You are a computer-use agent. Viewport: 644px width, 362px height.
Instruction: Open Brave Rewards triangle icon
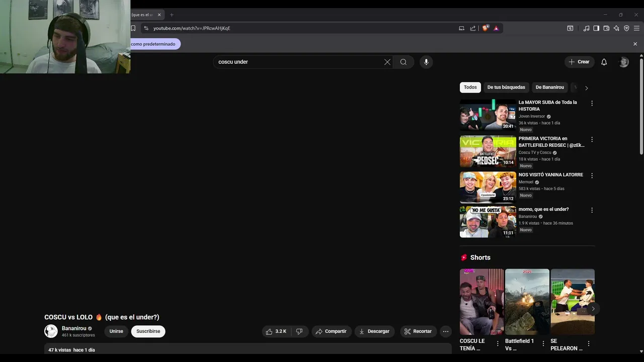pyautogui.click(x=496, y=28)
